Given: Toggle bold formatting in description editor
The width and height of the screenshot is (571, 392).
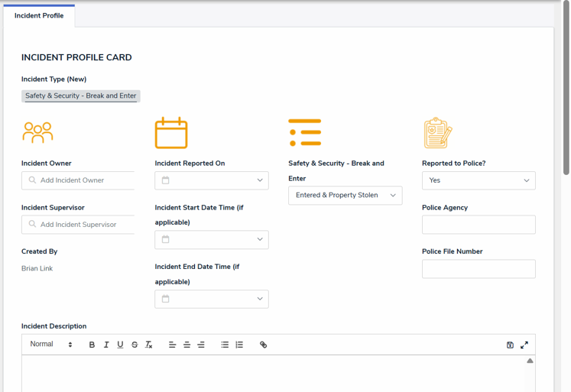Looking at the screenshot, I should pyautogui.click(x=92, y=345).
